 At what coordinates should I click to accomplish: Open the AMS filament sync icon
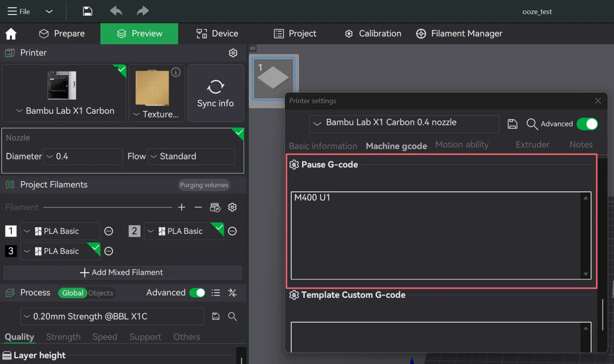215,207
